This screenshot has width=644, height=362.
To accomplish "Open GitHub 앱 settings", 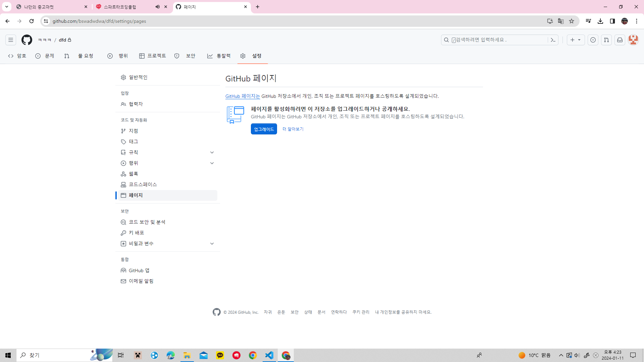I will coord(168,270).
